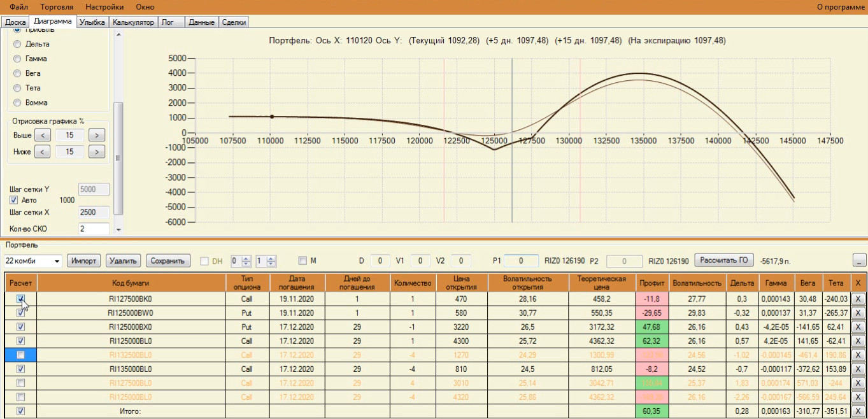Click the Кол-во СКО input field
The height and width of the screenshot is (419, 868).
pos(93,229)
